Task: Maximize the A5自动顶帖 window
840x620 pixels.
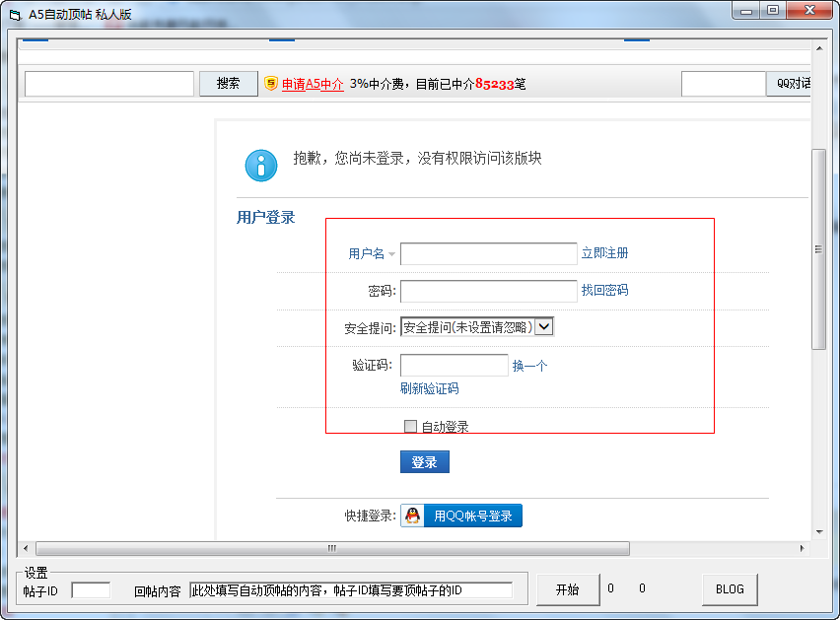Action: 773,11
